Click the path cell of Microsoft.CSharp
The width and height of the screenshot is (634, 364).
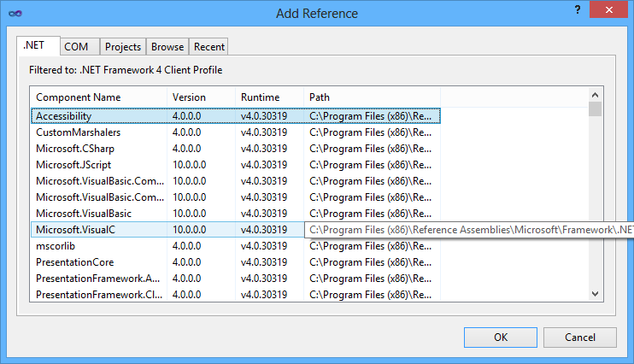[x=370, y=149]
